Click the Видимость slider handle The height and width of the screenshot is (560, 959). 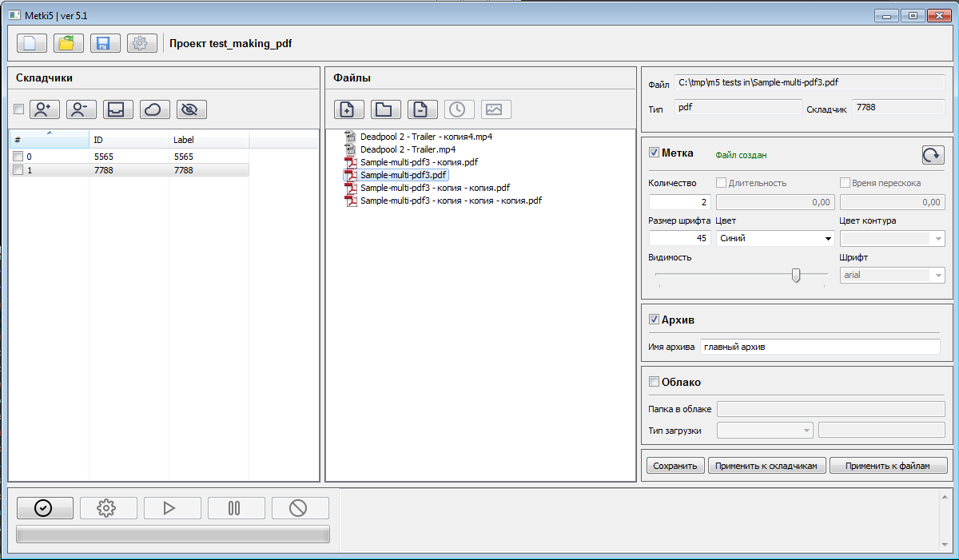(x=796, y=275)
